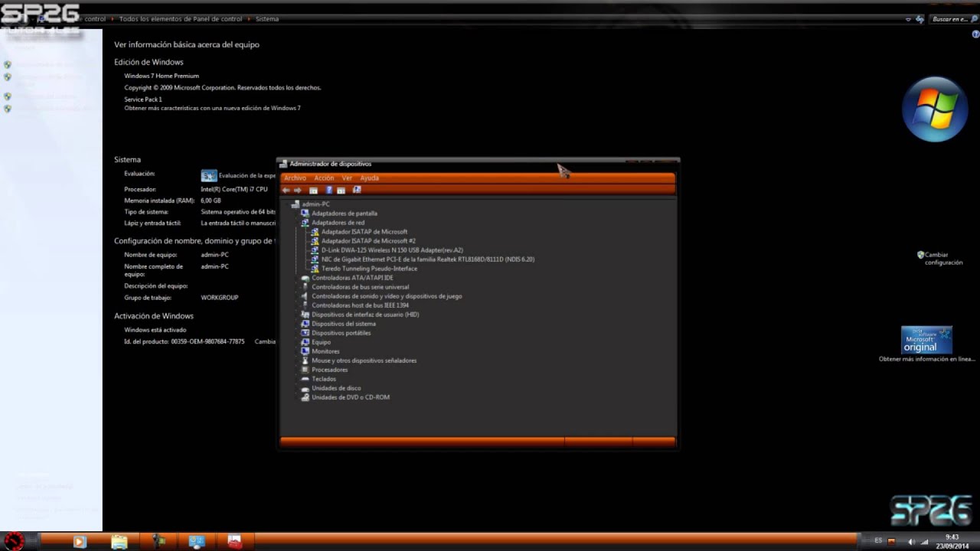Viewport: 980px width, 551px height.
Task: Click the Monitores category icon
Action: tap(305, 351)
